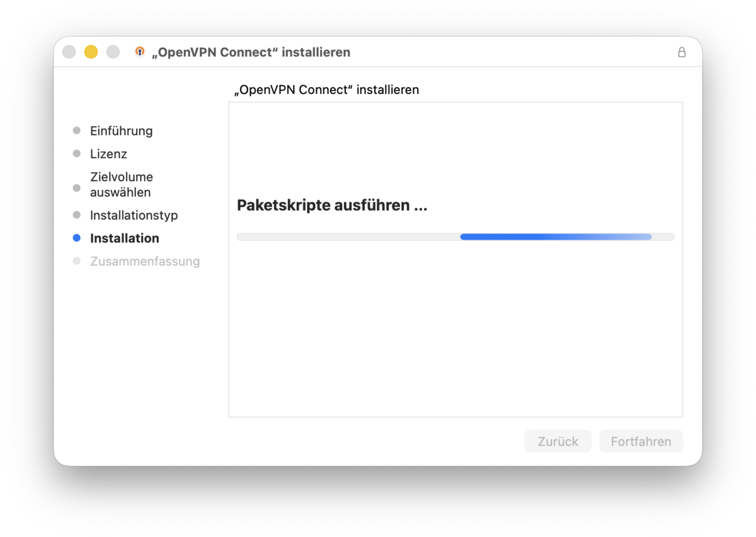The height and width of the screenshot is (537, 756).
Task: Select the Lizenz step label
Action: click(108, 154)
